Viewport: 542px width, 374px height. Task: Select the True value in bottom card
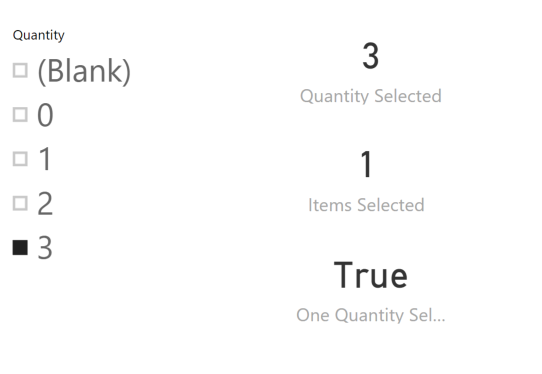pos(371,275)
